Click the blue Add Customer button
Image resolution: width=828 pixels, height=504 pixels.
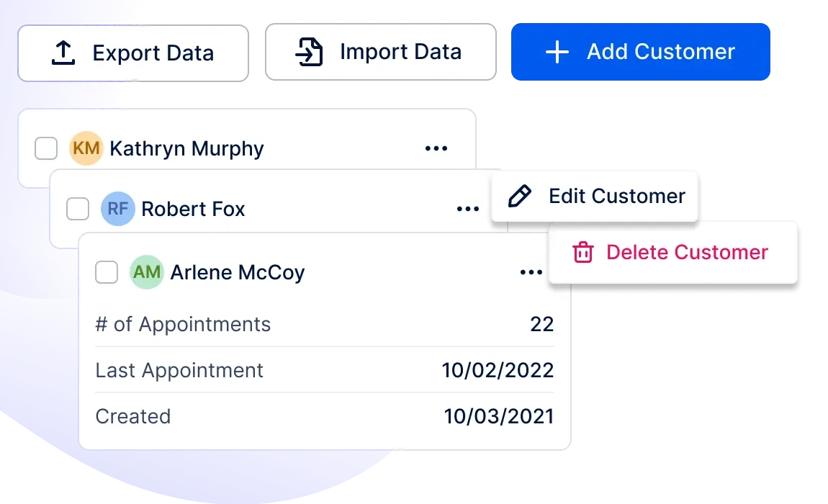(641, 52)
